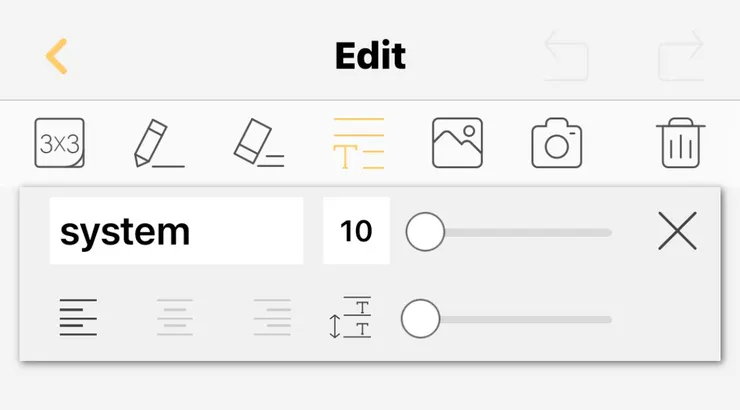Select the eraser tool
This screenshot has height=410, width=740.
258,143
